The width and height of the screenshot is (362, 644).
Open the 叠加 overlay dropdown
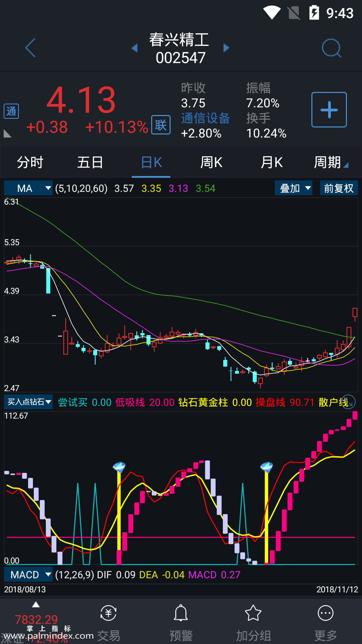coord(294,188)
